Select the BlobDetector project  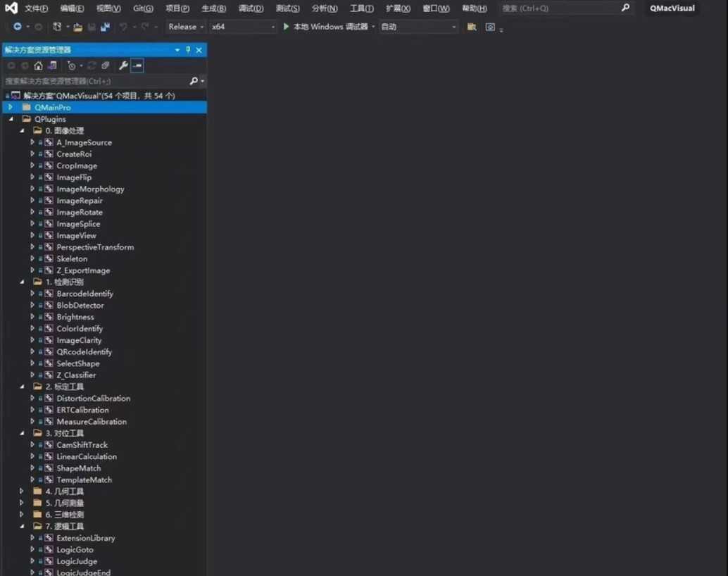tap(80, 305)
